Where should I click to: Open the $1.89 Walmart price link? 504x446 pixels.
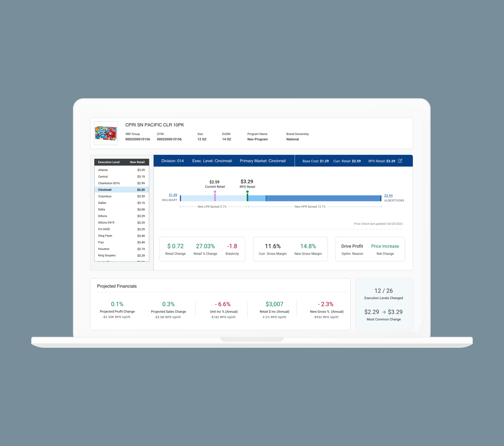tap(173, 195)
